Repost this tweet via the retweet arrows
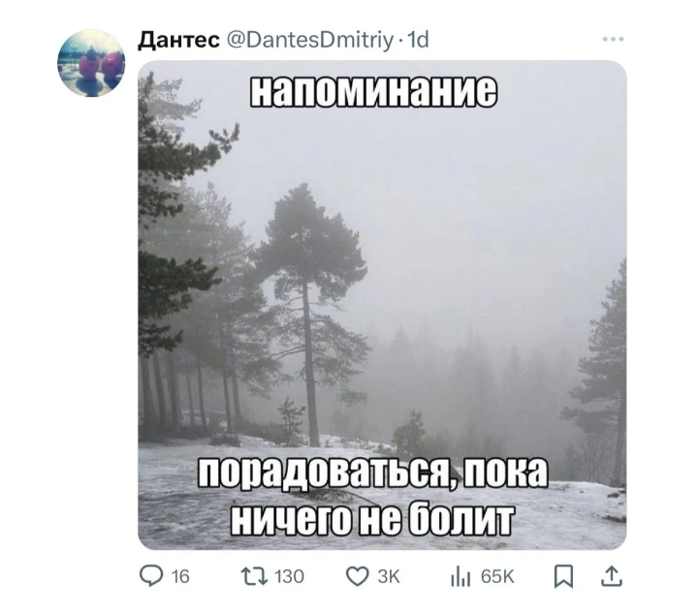699x616 pixels. pos(254,576)
